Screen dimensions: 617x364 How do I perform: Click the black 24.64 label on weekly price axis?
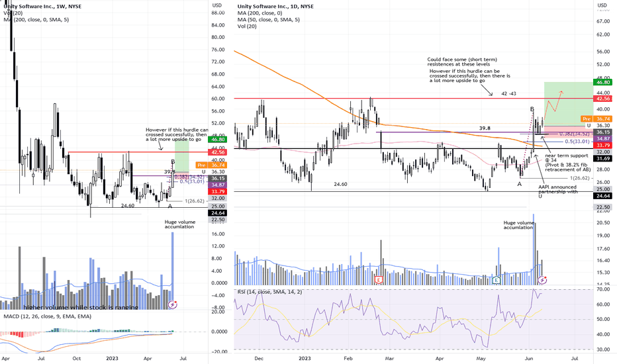(218, 213)
